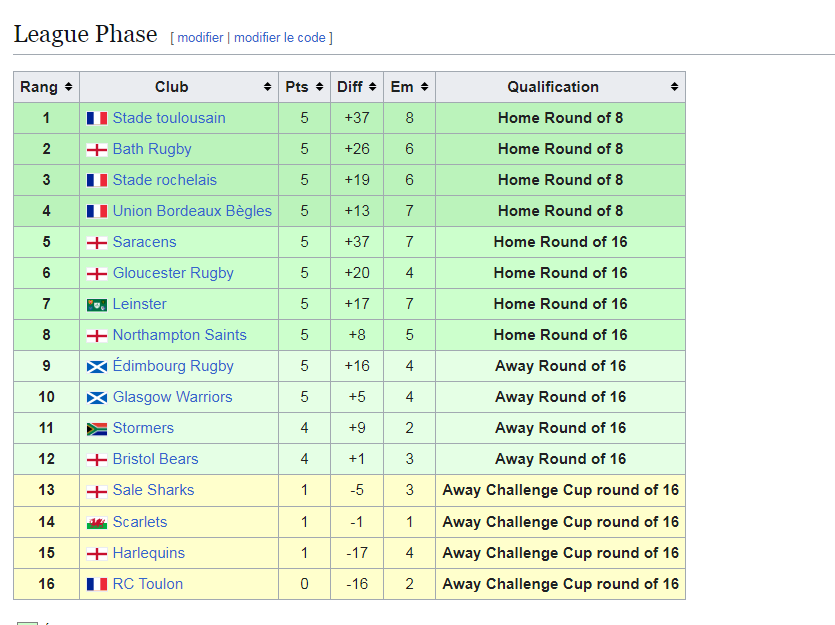Click the England flag beside Northampton Saints
The image size is (835, 625).
[x=97, y=336]
